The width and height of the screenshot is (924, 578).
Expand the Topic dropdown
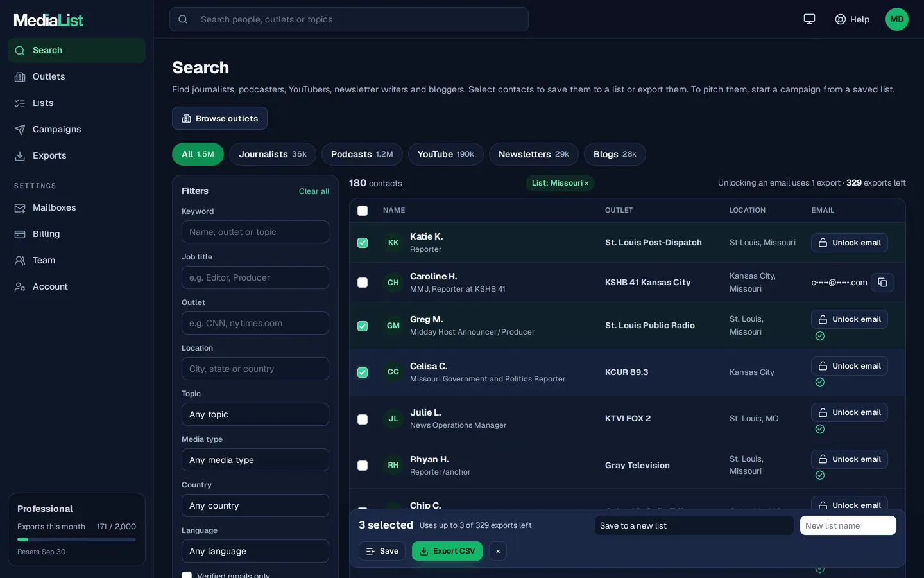point(255,414)
